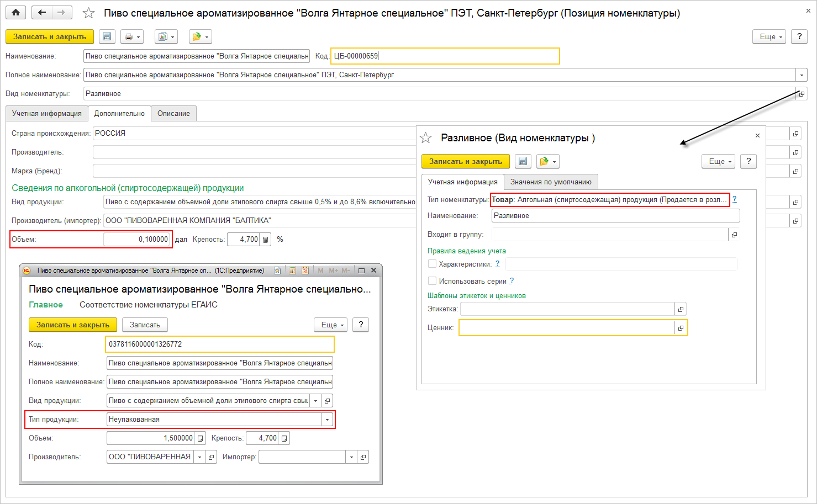
Task: Select Учетная информация tab in Разливное window
Action: coord(463,182)
